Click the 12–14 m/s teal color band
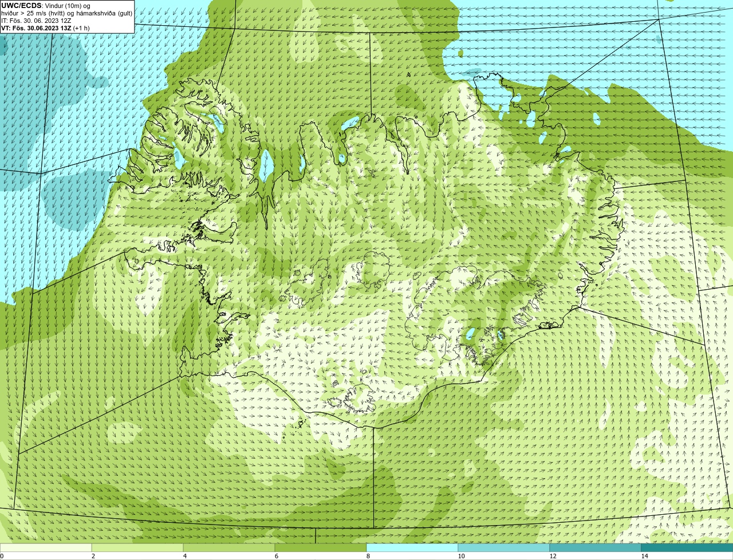Image resolution: width=733 pixels, height=560 pixels. tap(596, 548)
